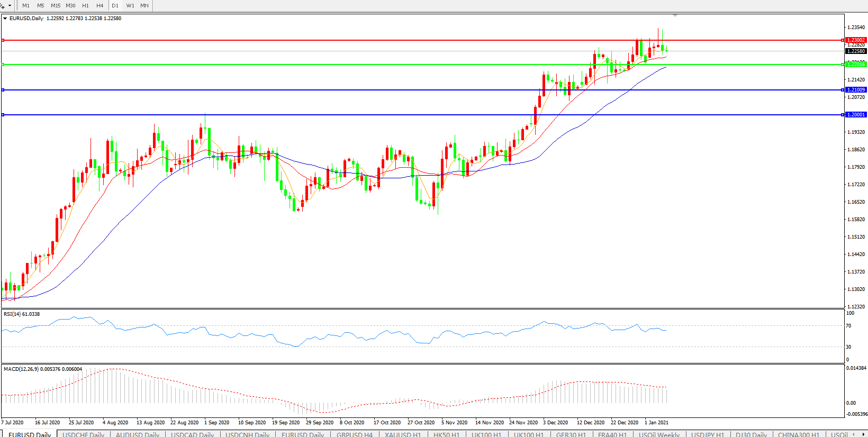Click the RSI(14) indicator label

pyautogui.click(x=21, y=314)
